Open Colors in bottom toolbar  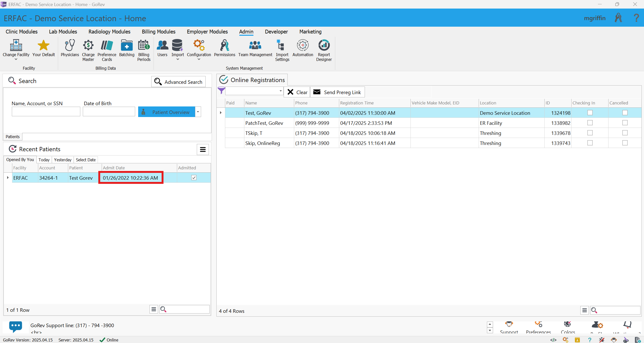(x=568, y=327)
